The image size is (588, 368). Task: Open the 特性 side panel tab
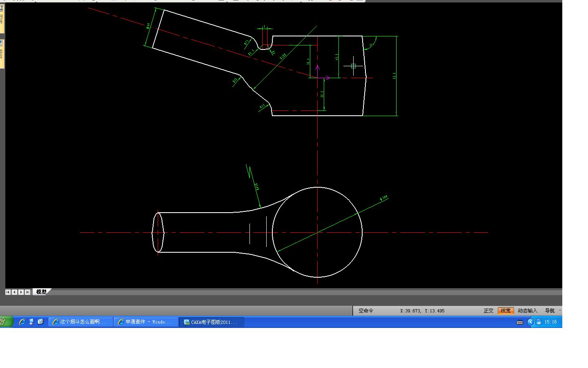[x=2, y=53]
